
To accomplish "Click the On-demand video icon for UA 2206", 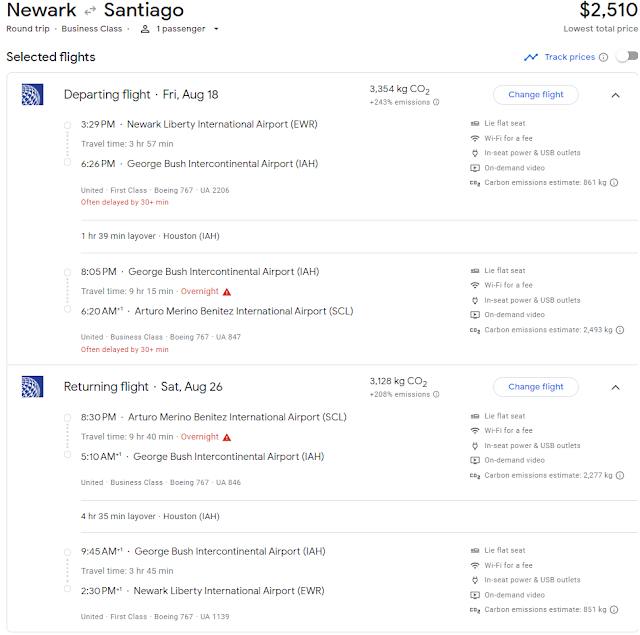I will click(x=475, y=168).
